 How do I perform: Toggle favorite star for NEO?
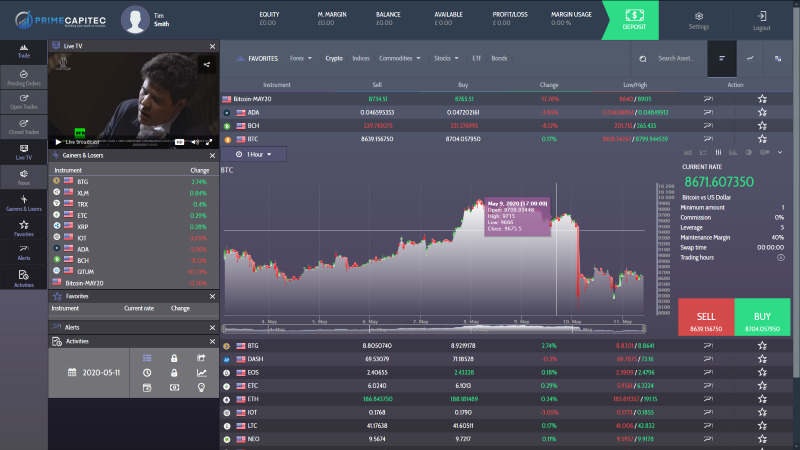pyautogui.click(x=762, y=439)
